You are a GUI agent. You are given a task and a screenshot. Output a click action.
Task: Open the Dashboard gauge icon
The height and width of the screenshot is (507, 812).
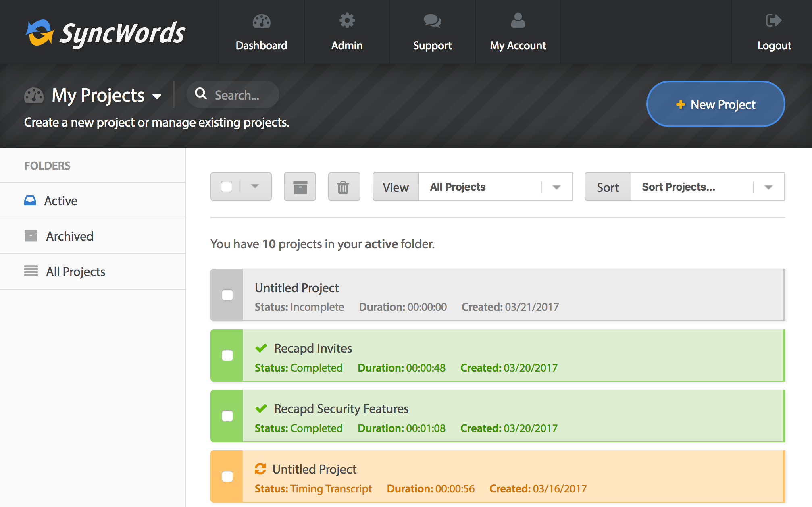pyautogui.click(x=261, y=21)
